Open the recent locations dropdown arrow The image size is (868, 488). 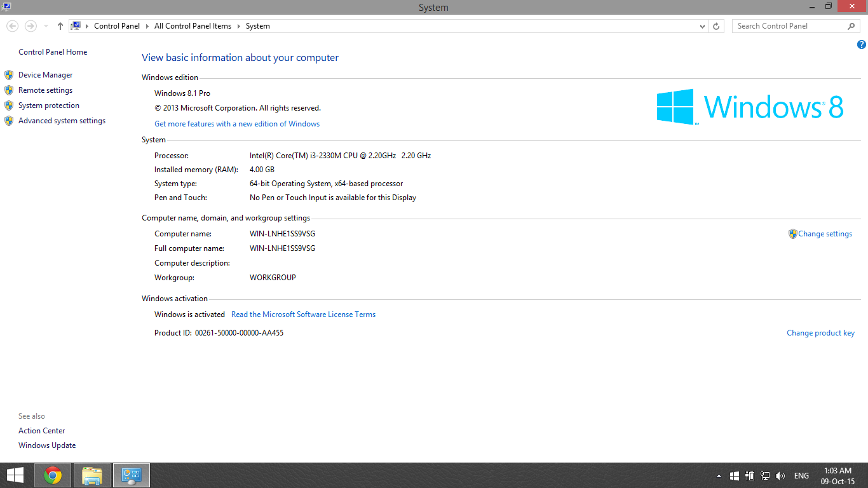46,26
